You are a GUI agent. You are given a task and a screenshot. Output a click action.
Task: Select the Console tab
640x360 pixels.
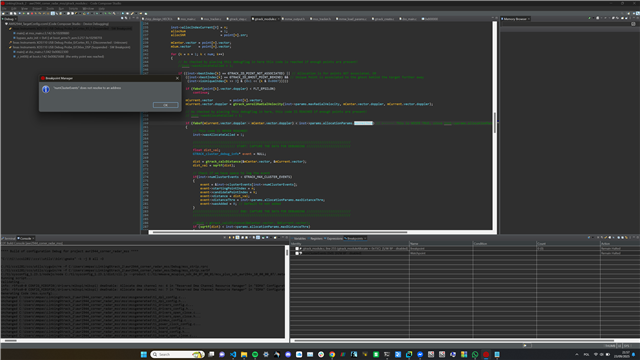pyautogui.click(x=25, y=238)
